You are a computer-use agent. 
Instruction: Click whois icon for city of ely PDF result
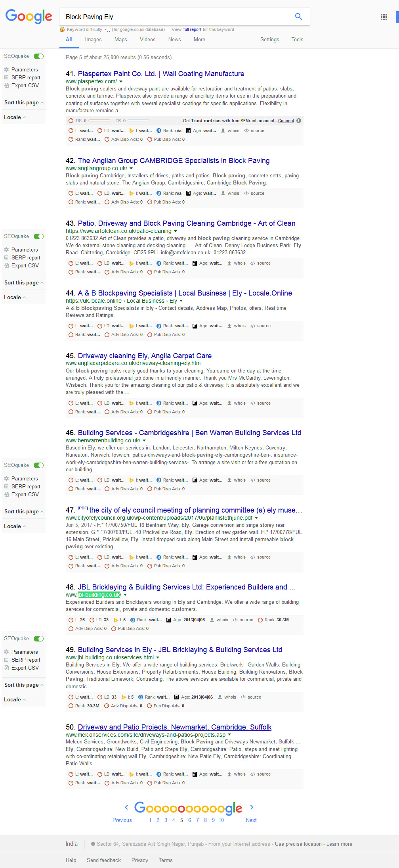(229, 557)
